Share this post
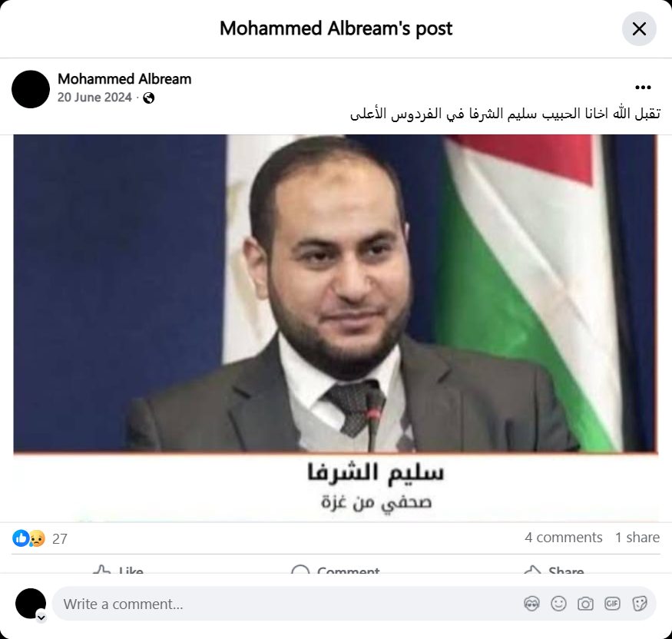 553,571
